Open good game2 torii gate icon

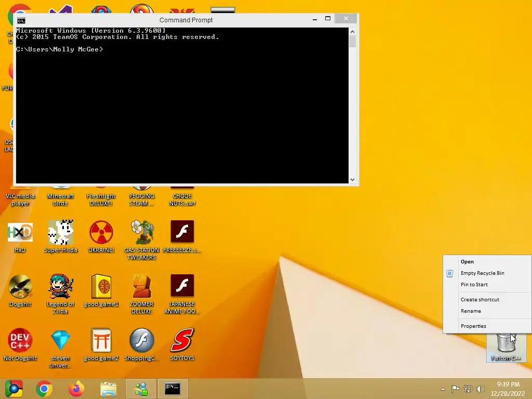pyautogui.click(x=101, y=345)
